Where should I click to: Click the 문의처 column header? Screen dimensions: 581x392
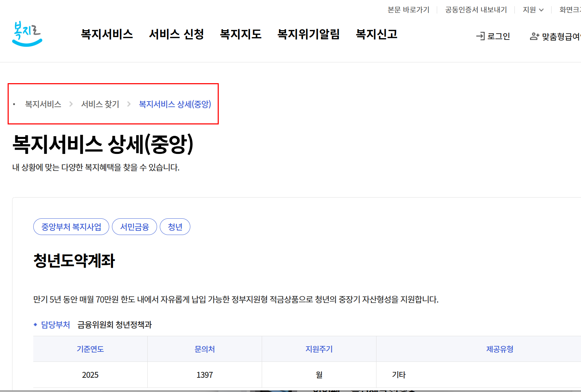pos(205,349)
